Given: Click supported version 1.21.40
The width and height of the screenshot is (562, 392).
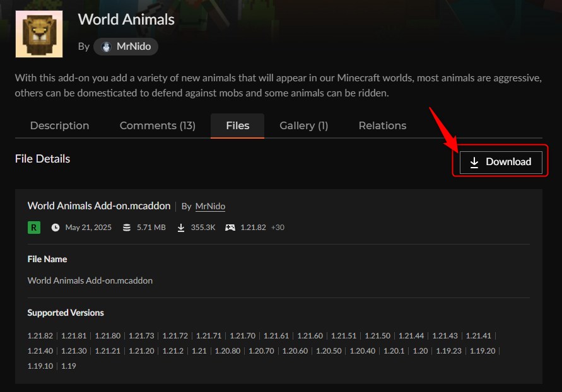Looking at the screenshot, I should pos(40,351).
